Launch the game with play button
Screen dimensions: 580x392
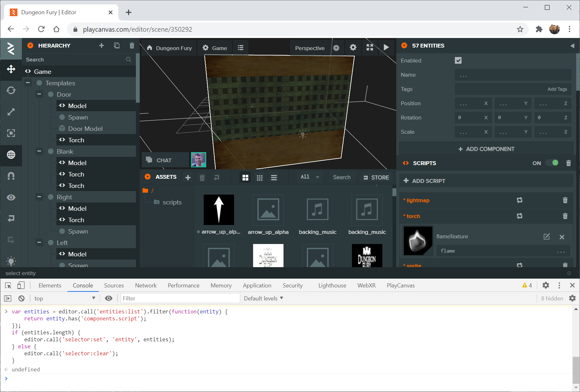click(386, 48)
